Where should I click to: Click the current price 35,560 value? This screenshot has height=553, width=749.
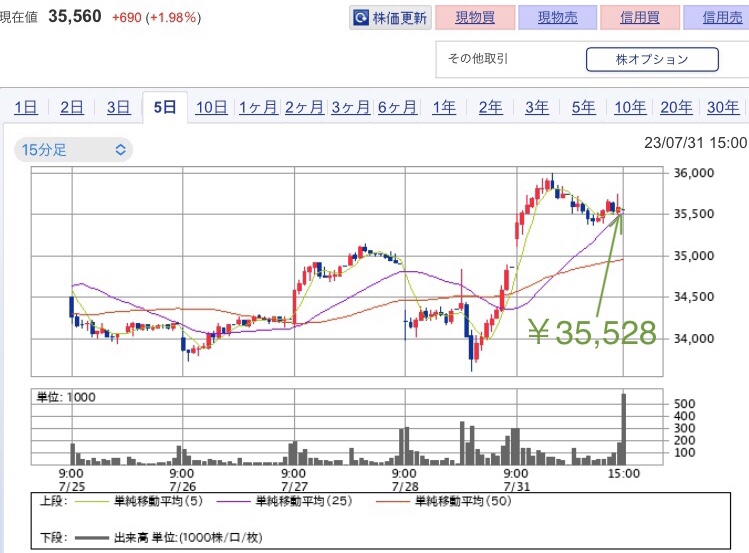[x=75, y=16]
